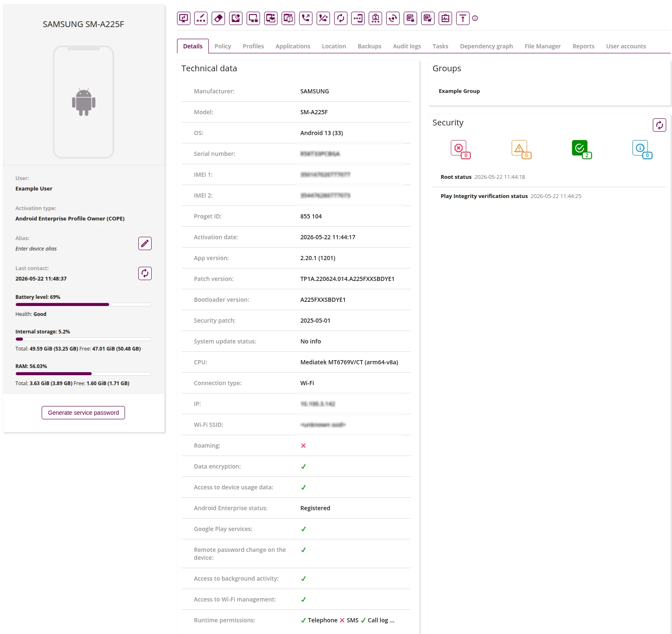Click the Enter device alias field

tap(36, 248)
